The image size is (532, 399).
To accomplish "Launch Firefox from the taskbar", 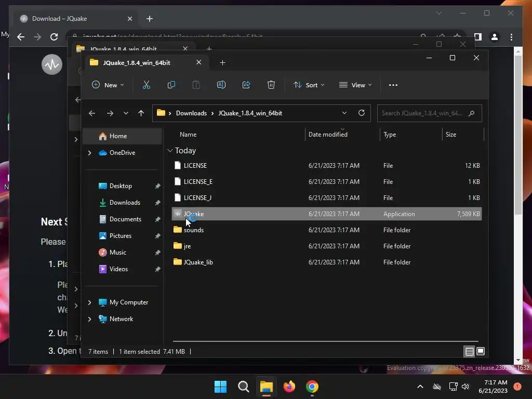I will tap(289, 387).
